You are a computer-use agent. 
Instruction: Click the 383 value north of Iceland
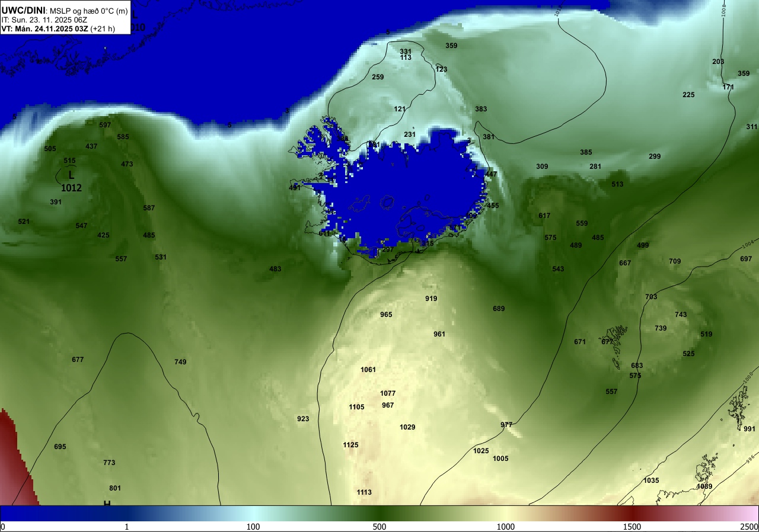481,109
